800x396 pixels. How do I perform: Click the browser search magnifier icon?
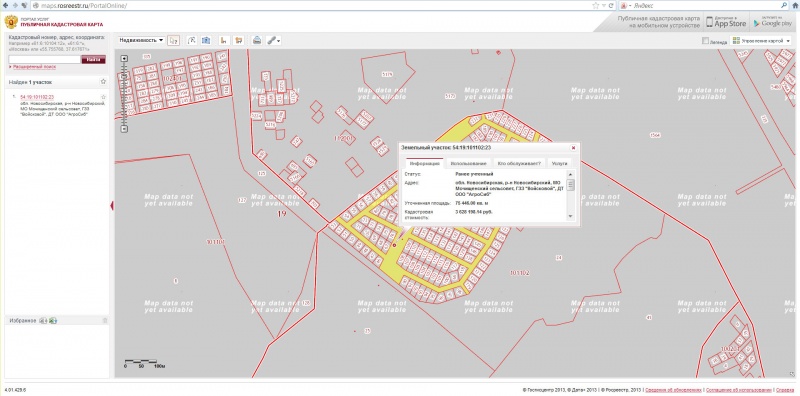(784, 5)
